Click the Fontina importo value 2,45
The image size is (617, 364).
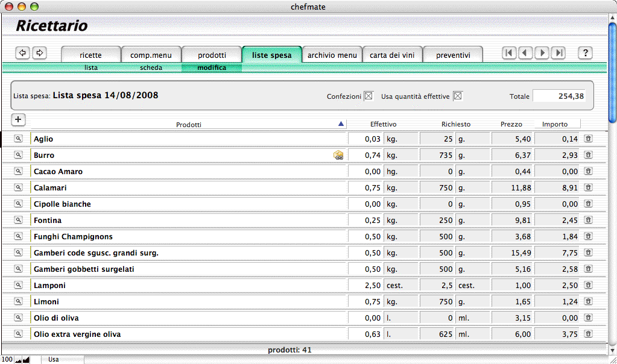click(557, 221)
